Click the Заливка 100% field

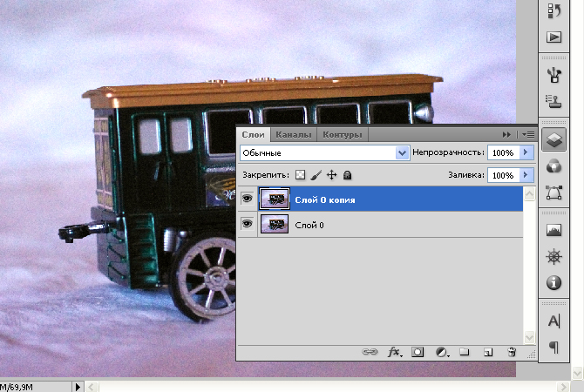point(504,175)
